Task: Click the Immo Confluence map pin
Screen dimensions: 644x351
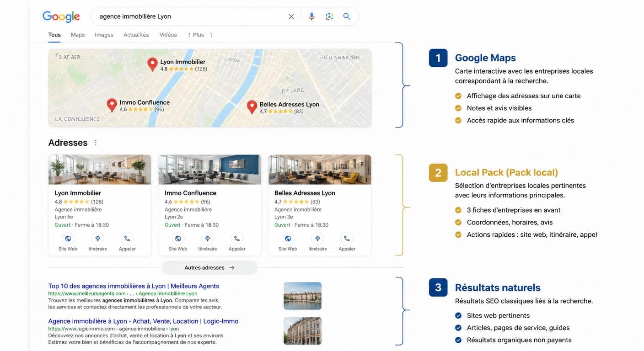Action: coord(112,105)
